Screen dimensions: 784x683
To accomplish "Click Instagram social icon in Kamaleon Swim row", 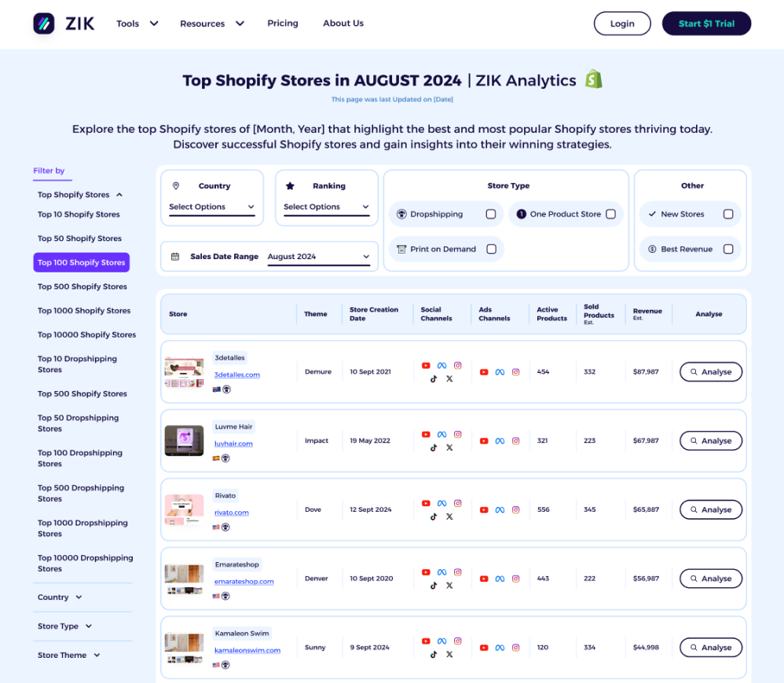I will [x=457, y=641].
